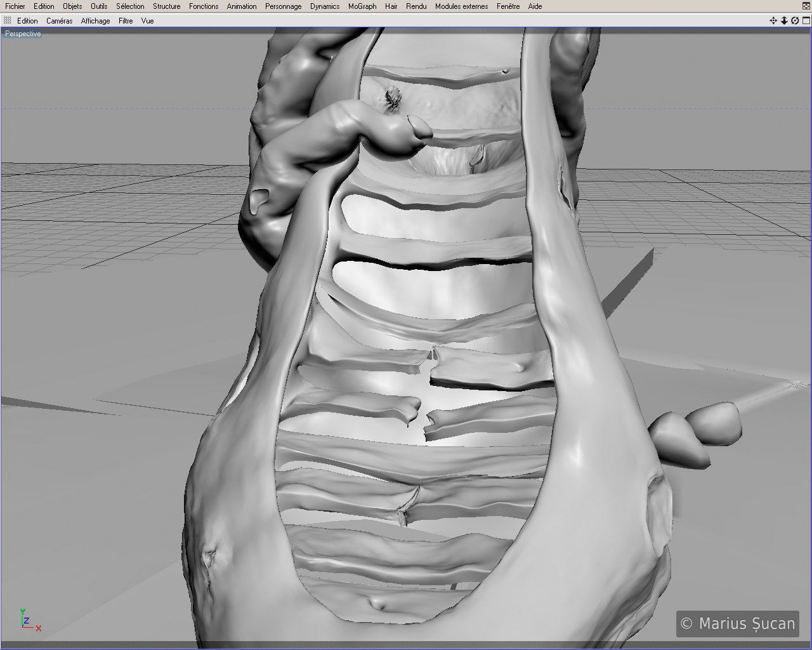Open the Fichier menu
This screenshot has height=650, width=812.
tap(15, 6)
